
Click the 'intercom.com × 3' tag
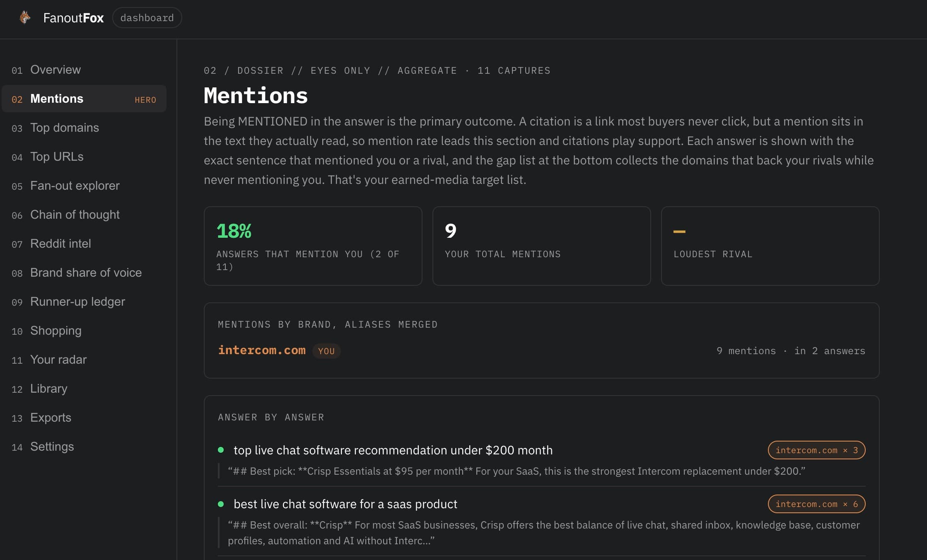[x=816, y=450]
